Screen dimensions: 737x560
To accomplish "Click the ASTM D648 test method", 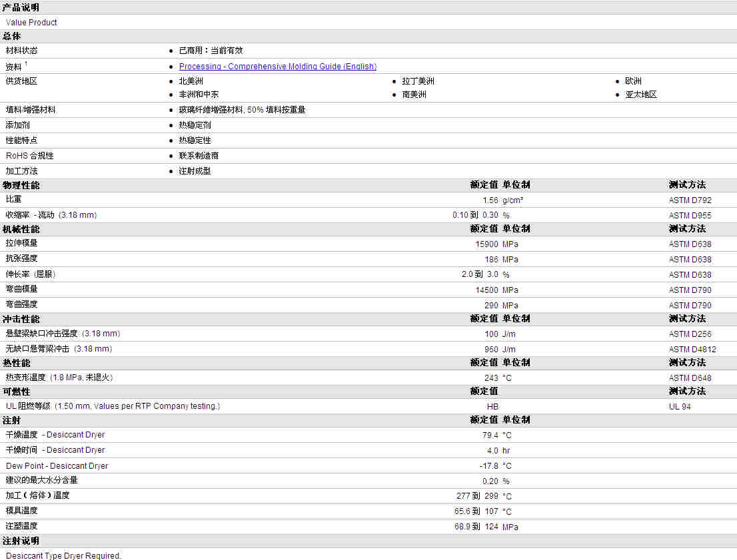I will [x=690, y=378].
